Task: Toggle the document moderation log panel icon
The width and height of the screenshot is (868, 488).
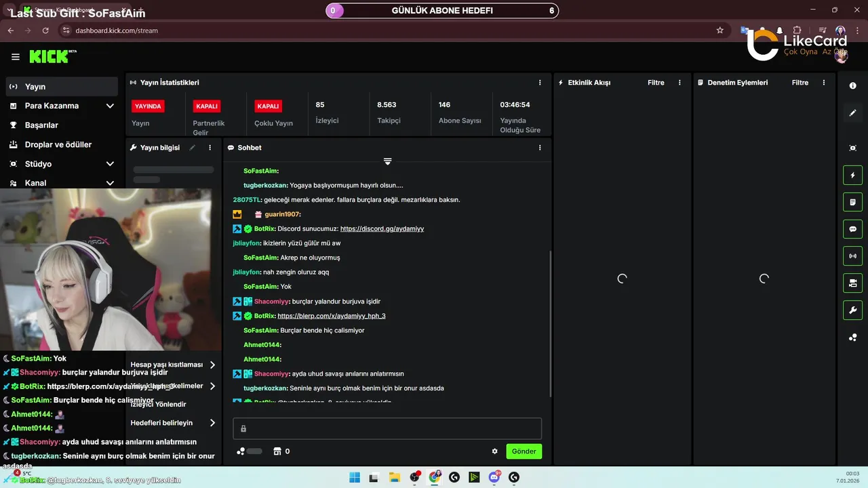Action: point(852,202)
